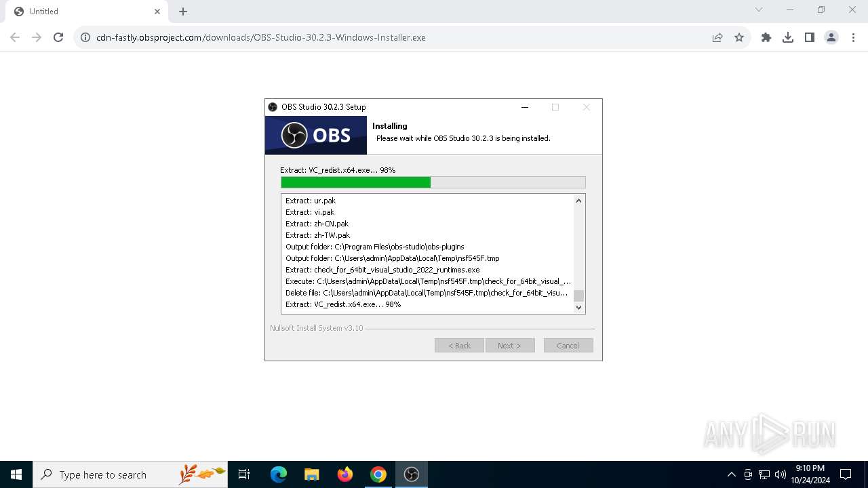Show hidden system tray icons
This screenshot has width=868, height=488.
(731, 474)
